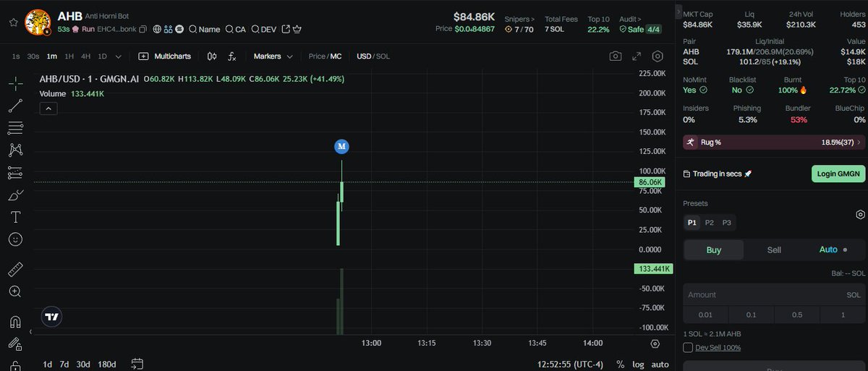Image resolution: width=868 pixels, height=371 pixels.
Task: Expand the Snipers details
Action: [519, 19]
